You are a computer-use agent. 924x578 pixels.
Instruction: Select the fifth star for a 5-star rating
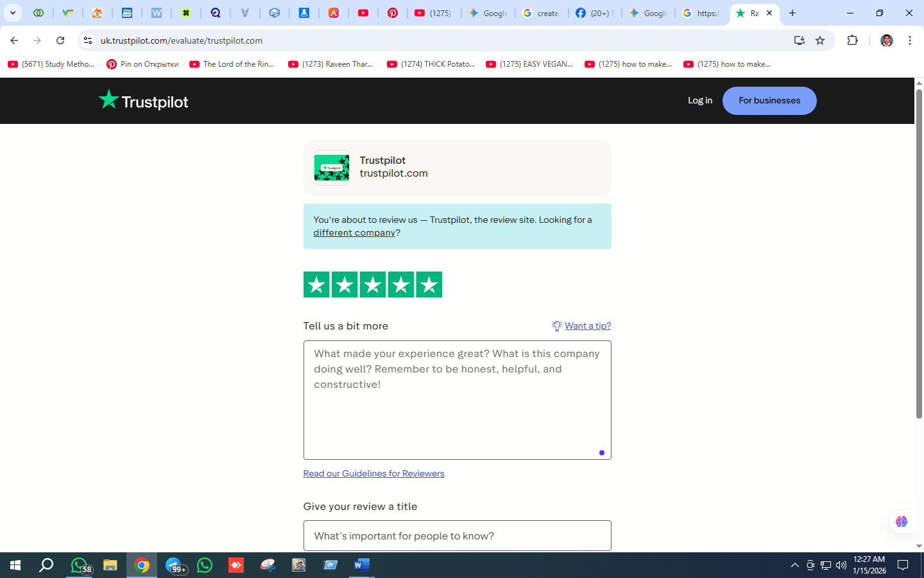429,285
